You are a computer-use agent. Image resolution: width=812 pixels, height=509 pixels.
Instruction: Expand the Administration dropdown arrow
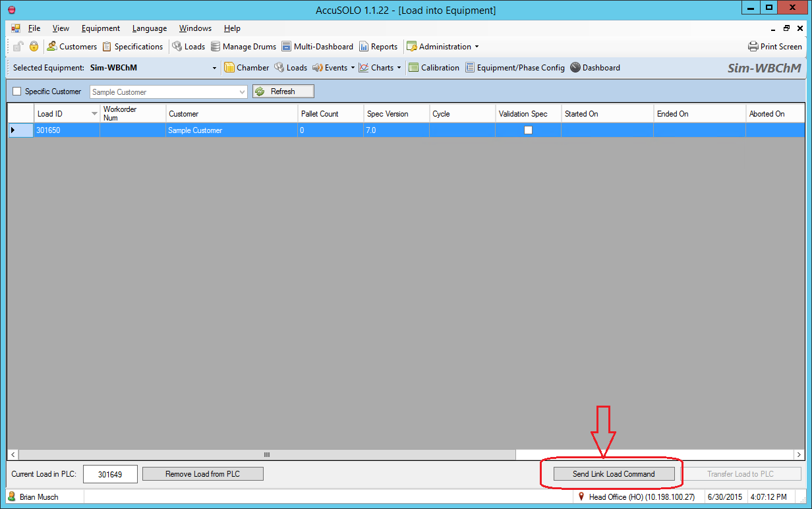tap(477, 47)
